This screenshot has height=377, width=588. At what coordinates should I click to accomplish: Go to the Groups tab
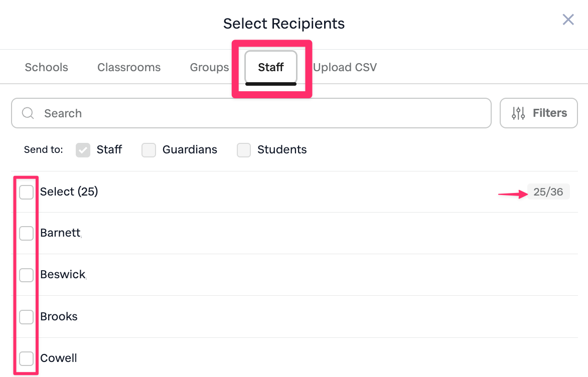click(209, 67)
